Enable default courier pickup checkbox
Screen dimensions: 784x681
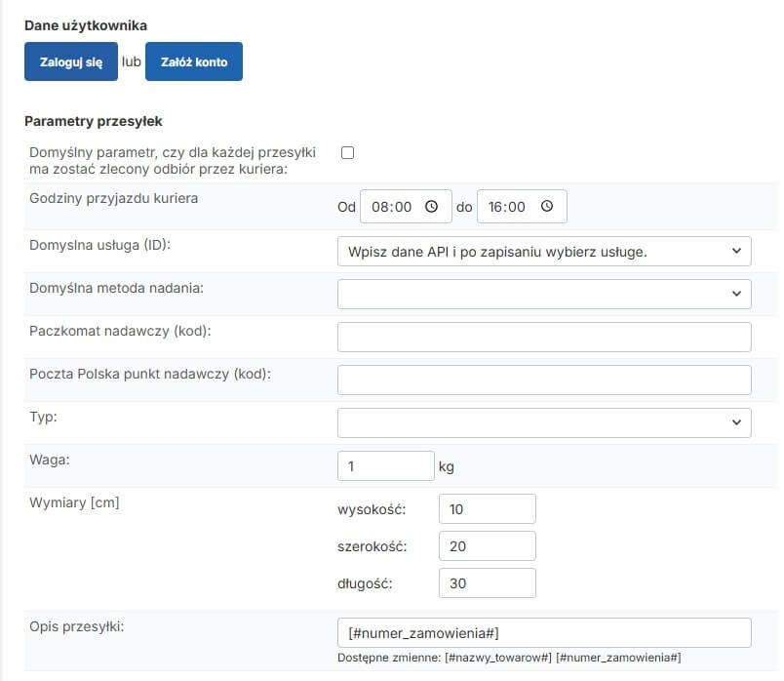pos(346,152)
